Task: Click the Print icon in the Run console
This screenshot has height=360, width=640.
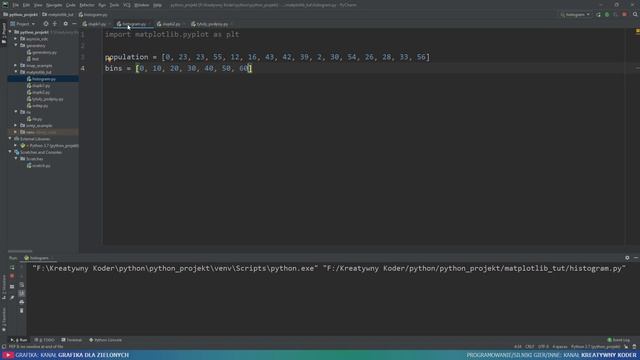Action: pyautogui.click(x=22, y=302)
